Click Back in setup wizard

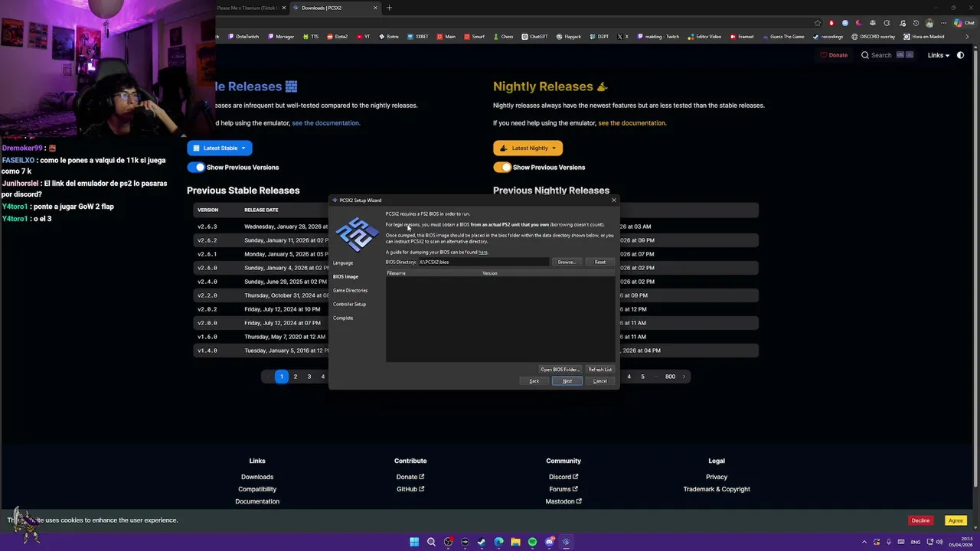pos(534,381)
